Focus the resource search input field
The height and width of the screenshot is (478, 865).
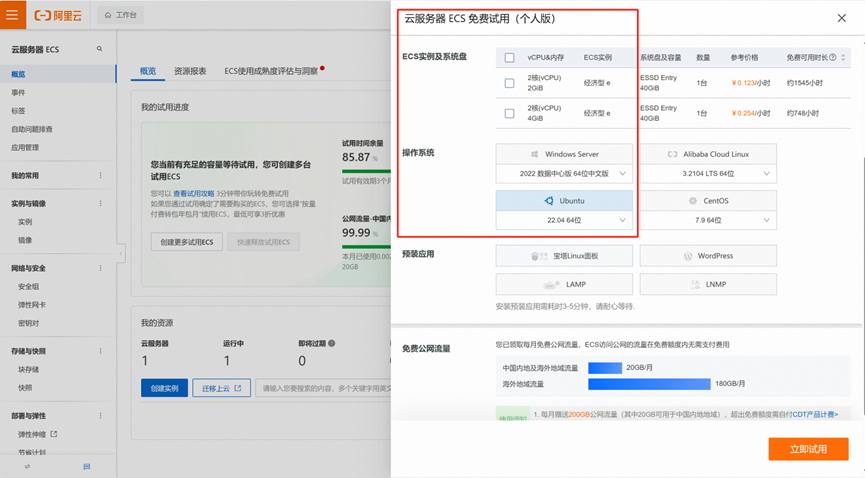[323, 388]
